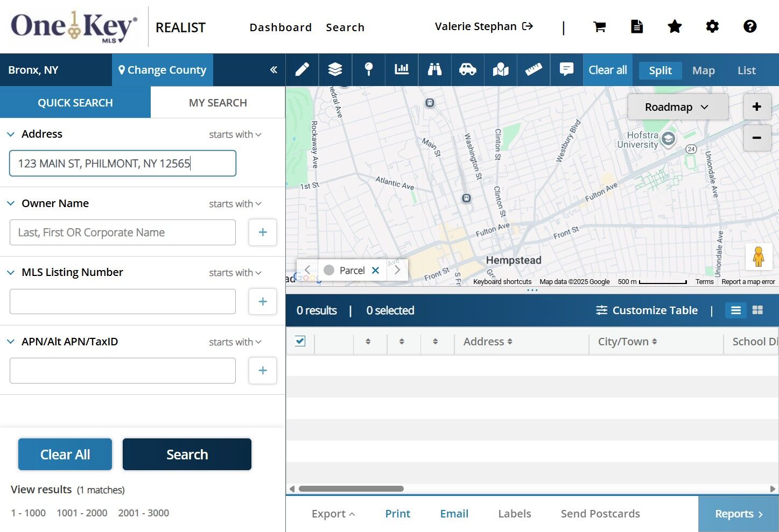Open the help question mark
Screen dimensions: 779x532
click(x=750, y=26)
